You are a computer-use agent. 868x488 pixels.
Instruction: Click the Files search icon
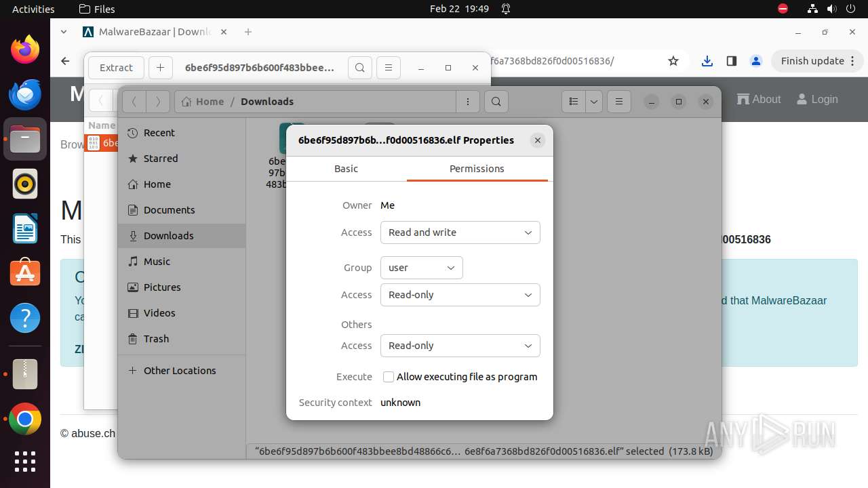pyautogui.click(x=496, y=102)
